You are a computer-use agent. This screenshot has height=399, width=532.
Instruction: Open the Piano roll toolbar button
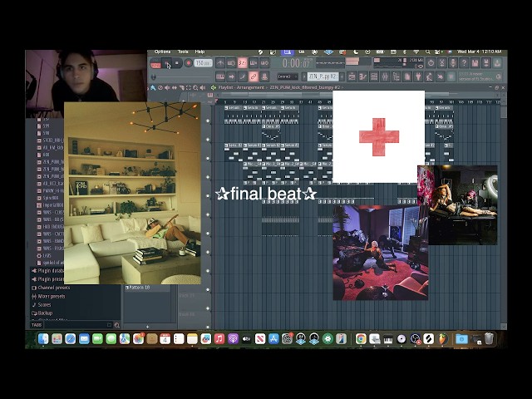pyautogui.click(x=363, y=76)
